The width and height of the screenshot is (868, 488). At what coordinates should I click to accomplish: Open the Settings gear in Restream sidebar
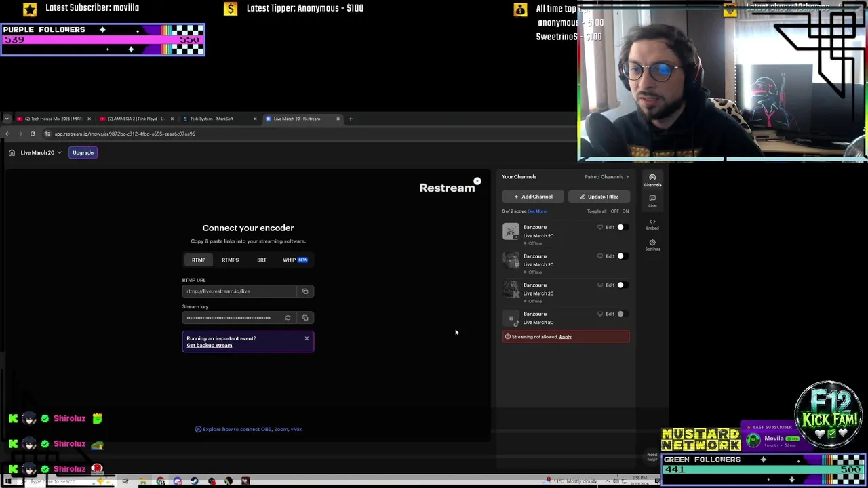coord(652,245)
